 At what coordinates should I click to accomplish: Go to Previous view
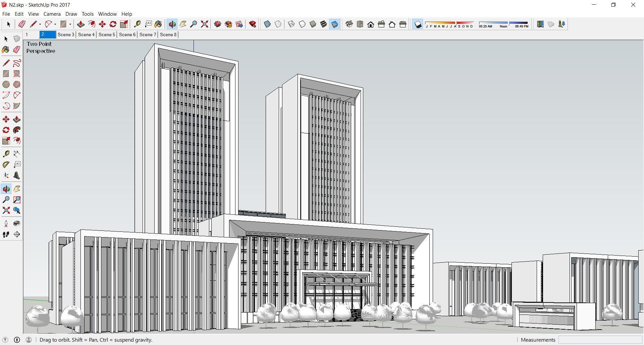coord(17,210)
